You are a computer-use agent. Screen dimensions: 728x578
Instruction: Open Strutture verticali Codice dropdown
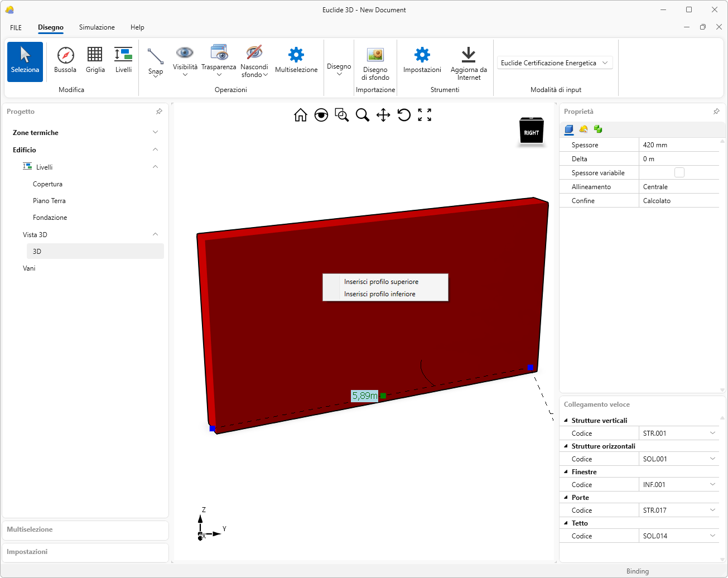point(712,433)
